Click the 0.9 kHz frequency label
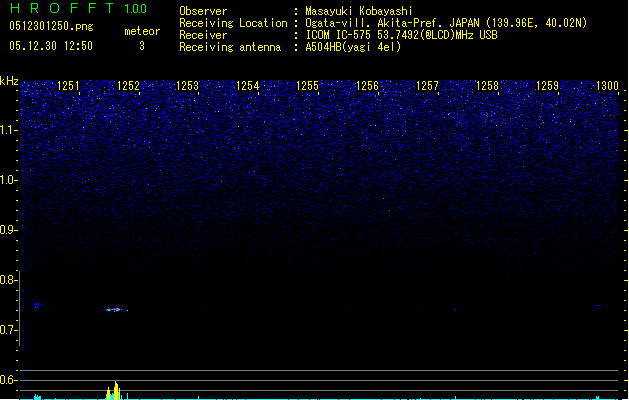The image size is (629, 400). tap(9, 230)
